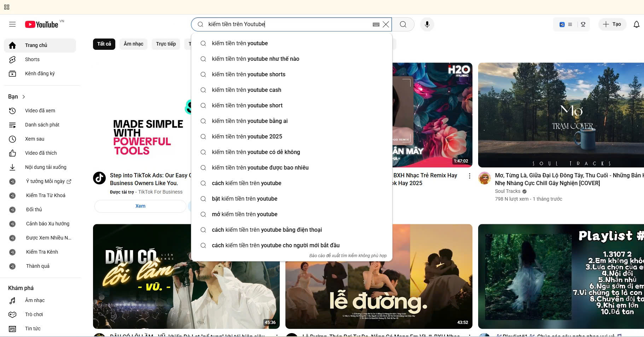Open the Playlist #1 video thumbnail
This screenshot has height=337, width=644.
tap(561, 277)
